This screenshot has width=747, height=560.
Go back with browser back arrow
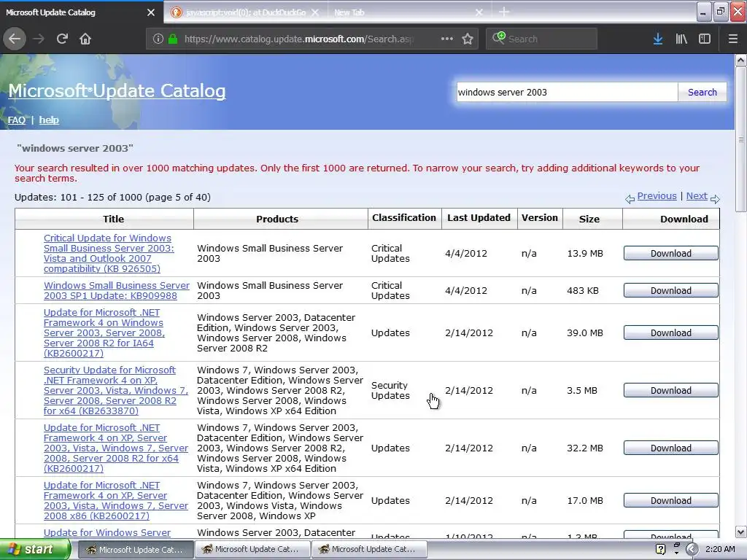pyautogui.click(x=15, y=39)
